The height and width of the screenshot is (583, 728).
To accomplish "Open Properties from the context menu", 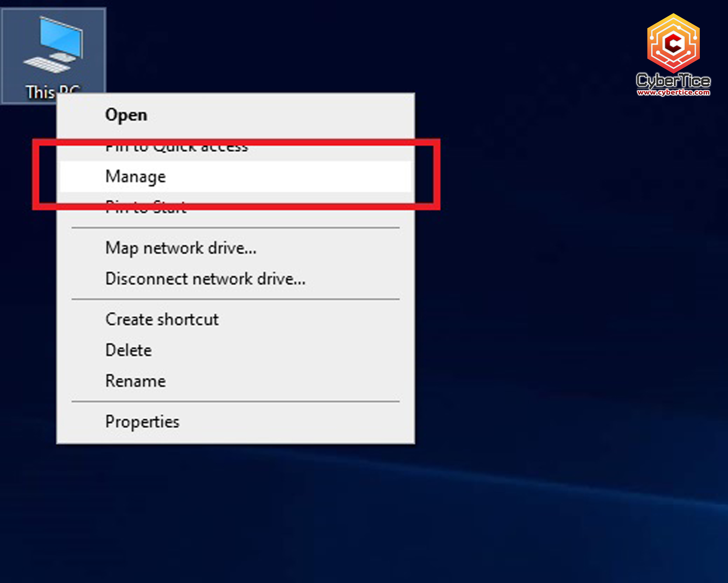I will coord(142,421).
